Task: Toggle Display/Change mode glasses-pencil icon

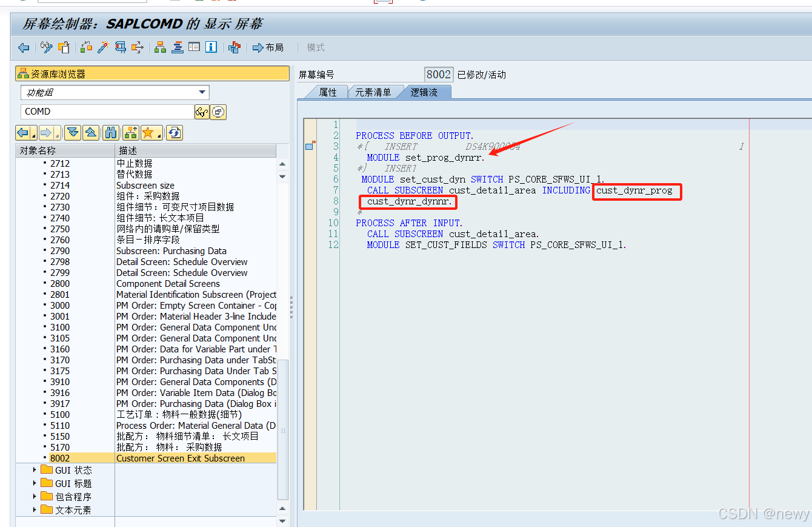Action: point(47,47)
